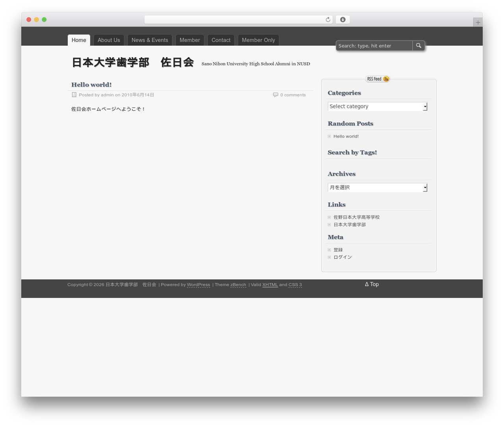Open the Member tab
This screenshot has height=427, width=504.
(x=190, y=40)
